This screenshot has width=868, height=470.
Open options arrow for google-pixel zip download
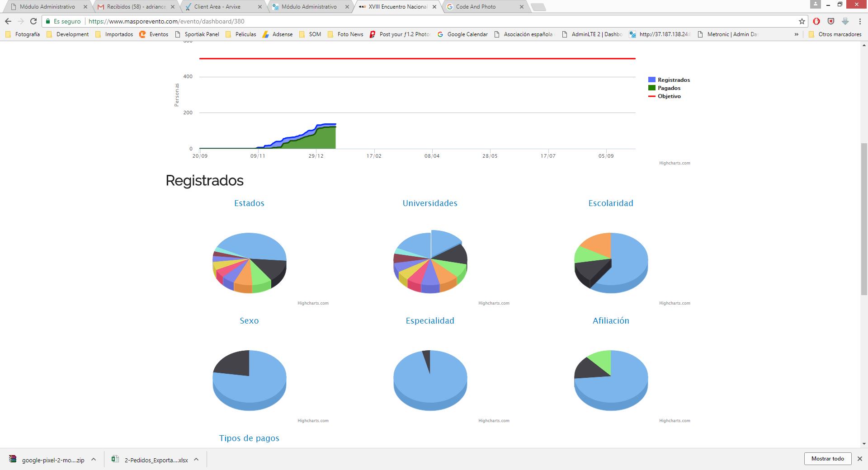[94, 460]
